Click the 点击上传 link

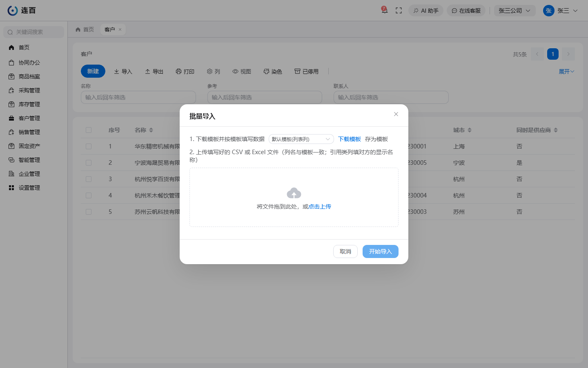coord(320,206)
